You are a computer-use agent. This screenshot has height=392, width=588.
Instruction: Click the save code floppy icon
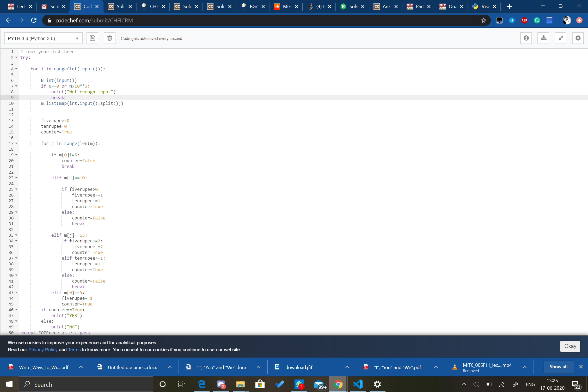pos(92,38)
